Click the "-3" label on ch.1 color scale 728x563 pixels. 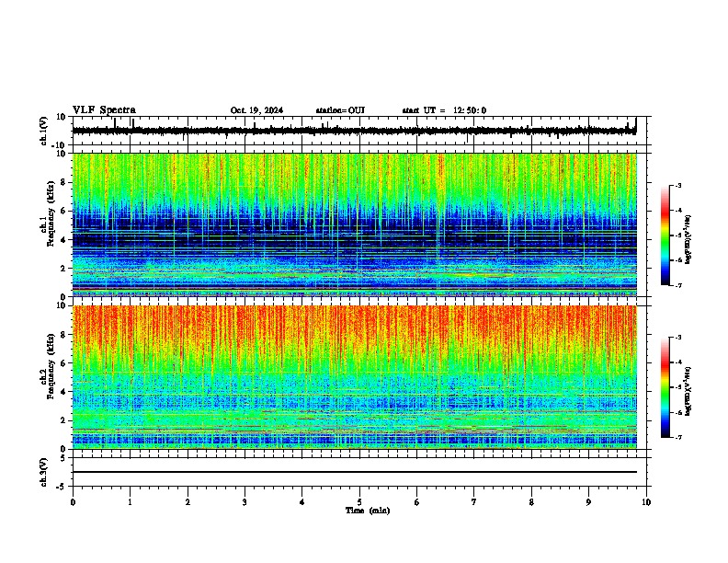coord(678,186)
